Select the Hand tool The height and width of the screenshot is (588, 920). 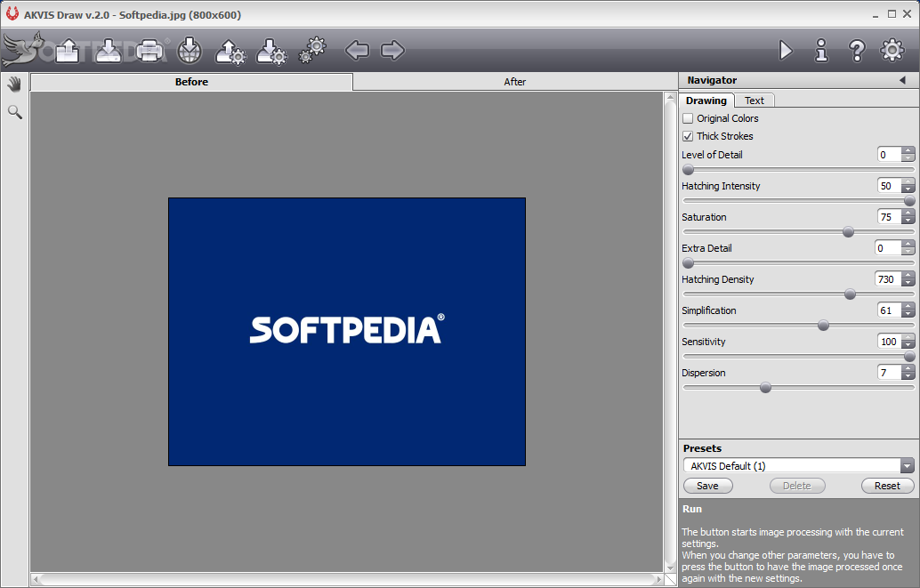point(14,85)
